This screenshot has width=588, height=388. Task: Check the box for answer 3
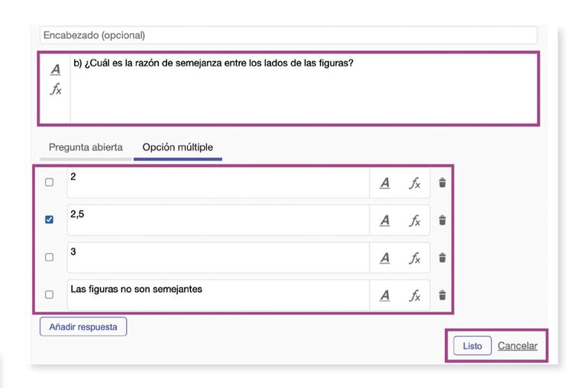[50, 257]
